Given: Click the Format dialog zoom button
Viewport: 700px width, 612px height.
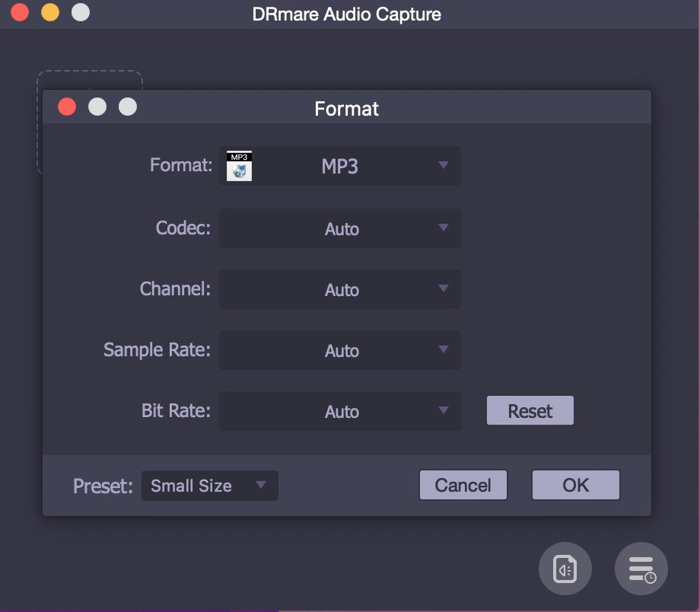Looking at the screenshot, I should coord(128,107).
